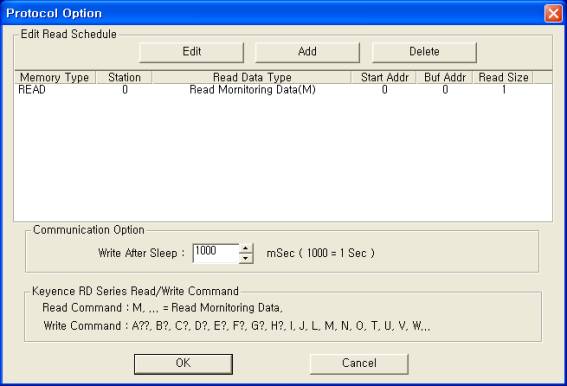
Task: Click the Read Size value 1 cell
Action: [x=503, y=90]
